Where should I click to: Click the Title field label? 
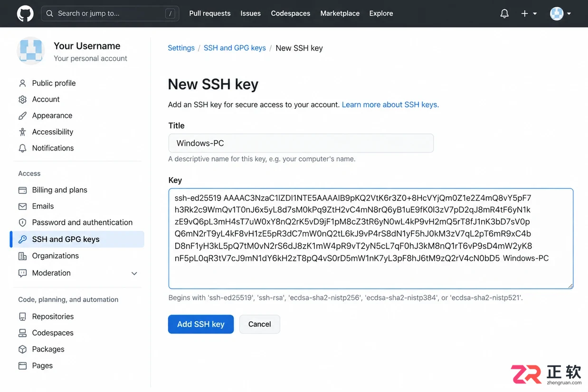[176, 125]
